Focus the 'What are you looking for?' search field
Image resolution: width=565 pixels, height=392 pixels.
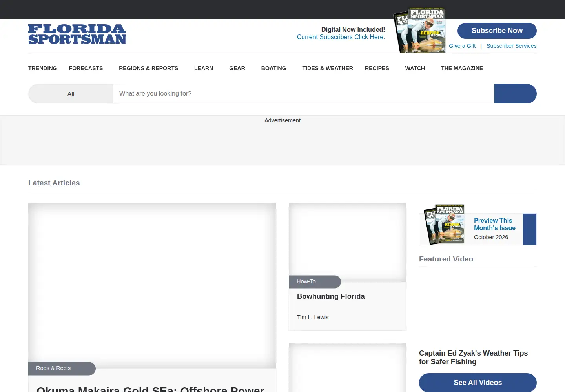(x=304, y=94)
